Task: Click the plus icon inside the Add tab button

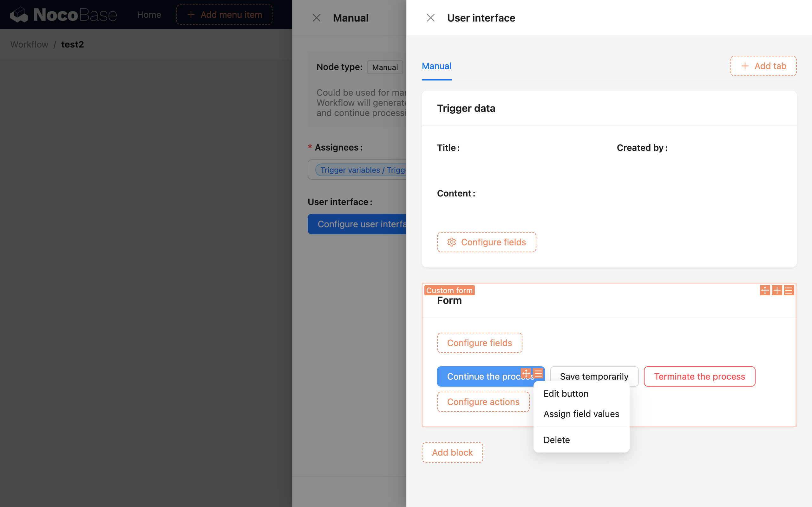Action: 745,66
